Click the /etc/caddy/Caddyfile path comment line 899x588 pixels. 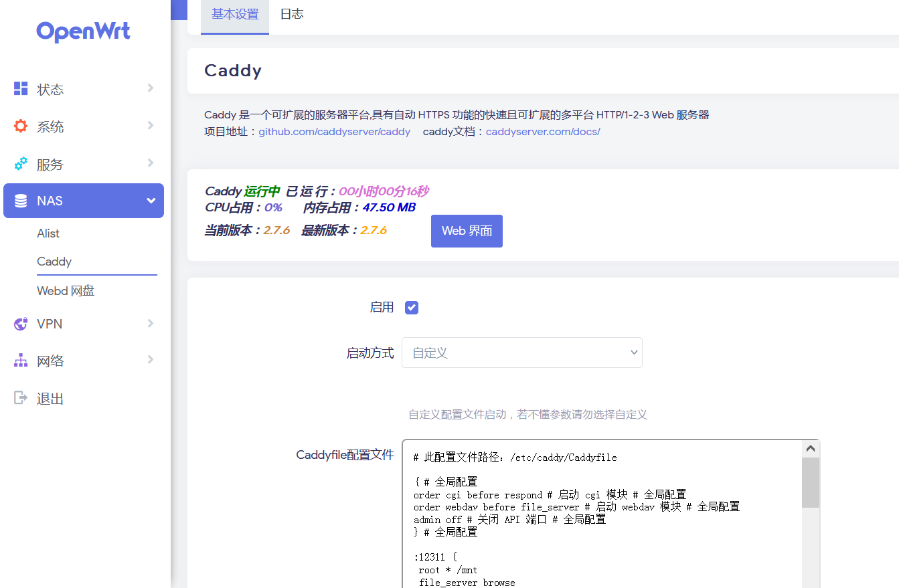[515, 458]
